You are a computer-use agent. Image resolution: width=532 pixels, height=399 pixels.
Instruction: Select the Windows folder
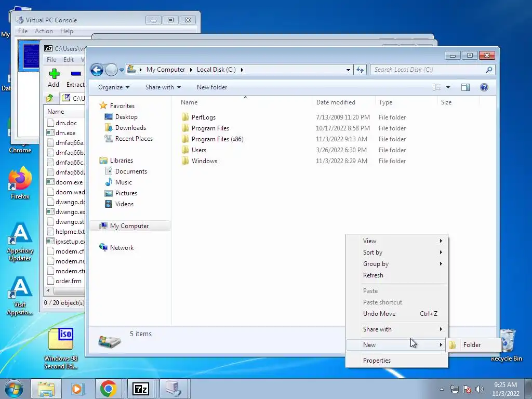[204, 161]
